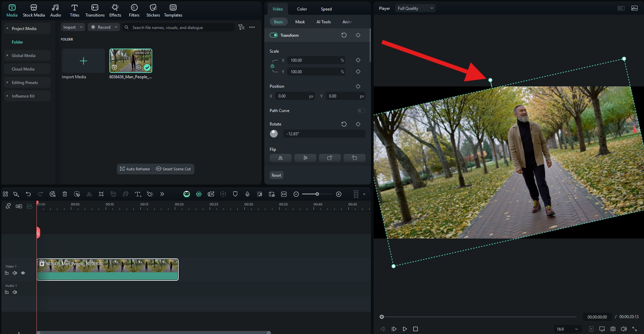The width and height of the screenshot is (644, 334).
Task: Enable the Path Curve toggle
Action: click(361, 111)
